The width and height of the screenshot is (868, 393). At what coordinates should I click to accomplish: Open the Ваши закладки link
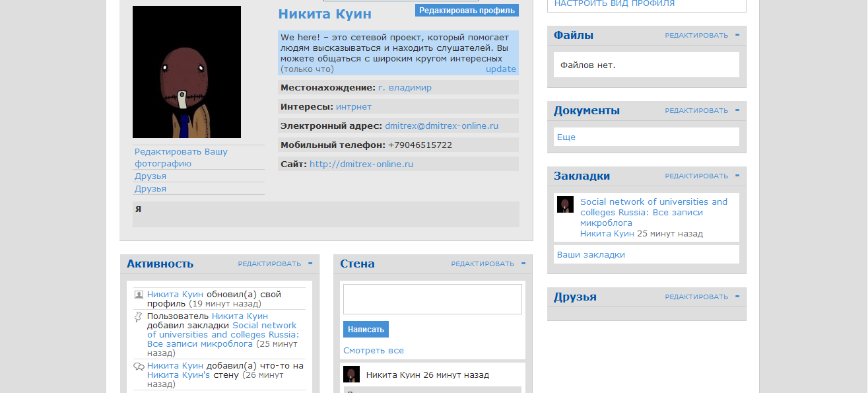591,255
